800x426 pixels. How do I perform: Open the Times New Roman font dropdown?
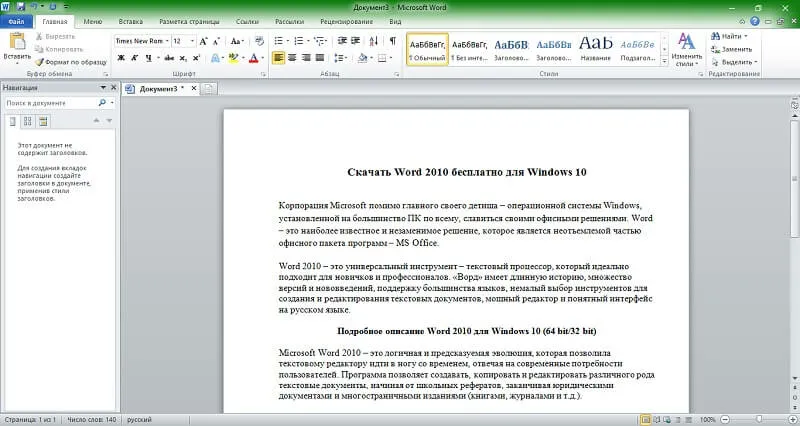click(165, 41)
